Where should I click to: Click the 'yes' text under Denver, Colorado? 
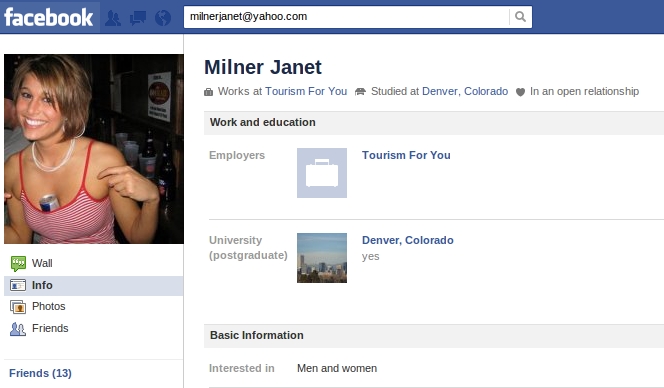pos(371,257)
